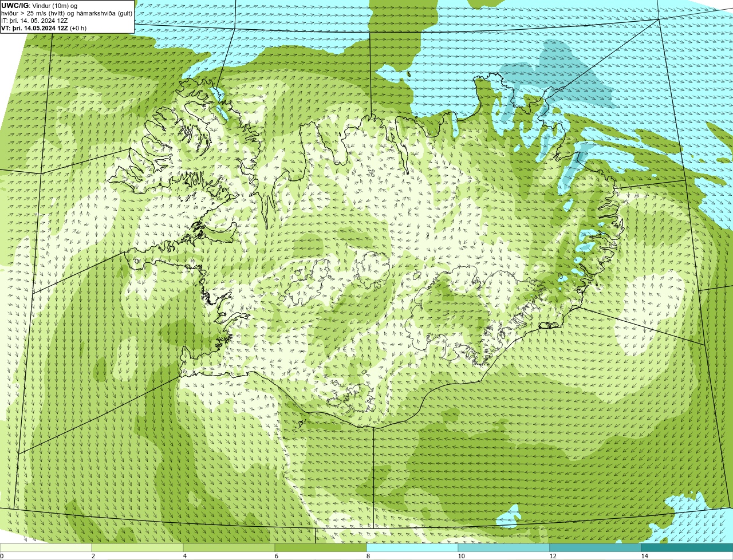Click the 4–6 m/s green legend swatch
This screenshot has height=560, width=733.
[x=229, y=547]
